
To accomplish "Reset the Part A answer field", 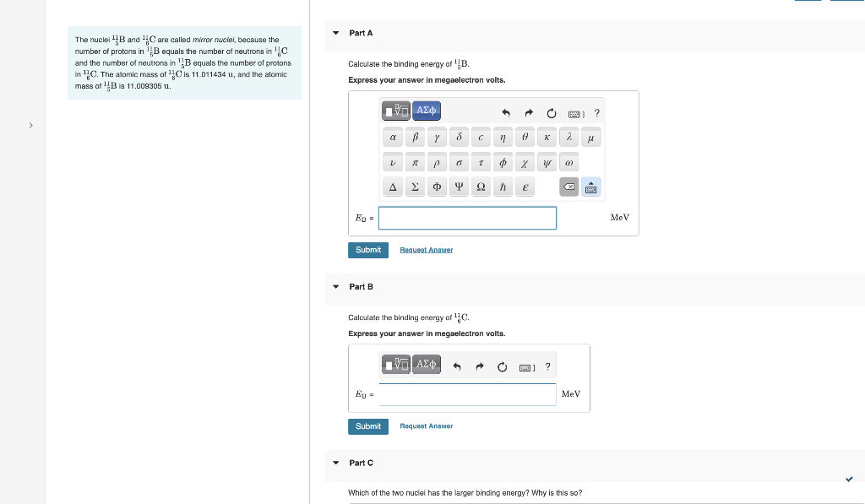I will [551, 113].
